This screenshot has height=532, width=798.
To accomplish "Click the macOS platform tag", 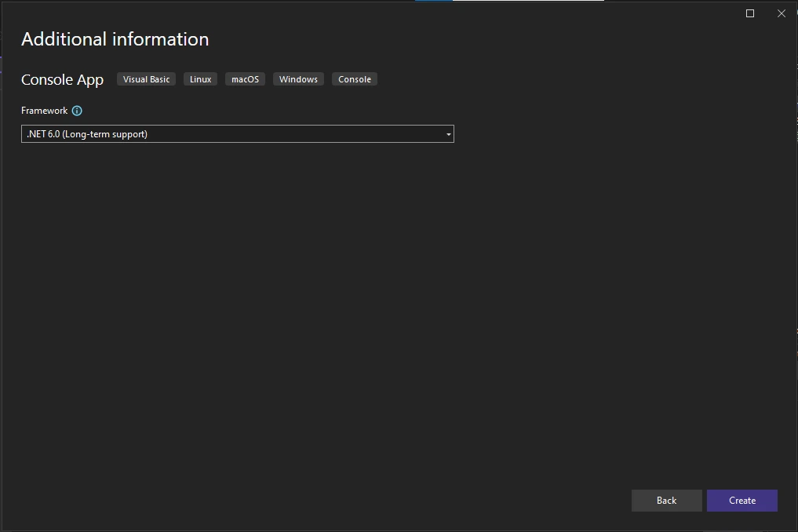I will pyautogui.click(x=245, y=79).
